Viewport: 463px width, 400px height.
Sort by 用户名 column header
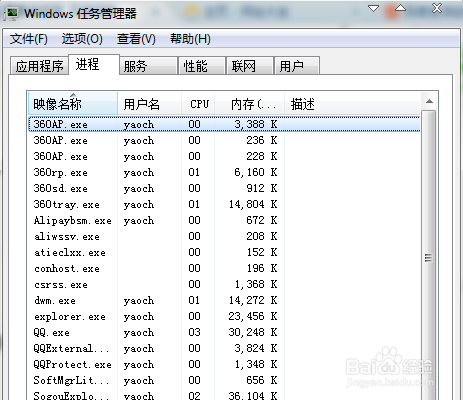150,104
